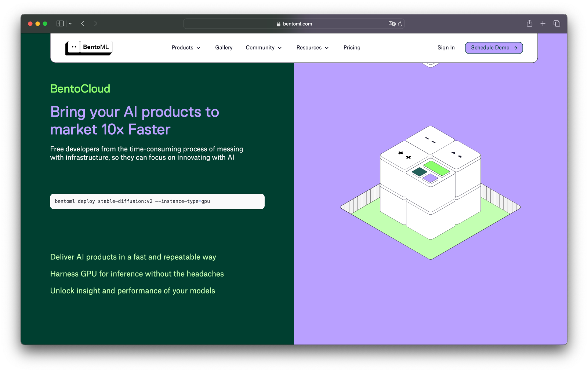The width and height of the screenshot is (588, 372).
Task: Click the Sign In link
Action: [446, 48]
